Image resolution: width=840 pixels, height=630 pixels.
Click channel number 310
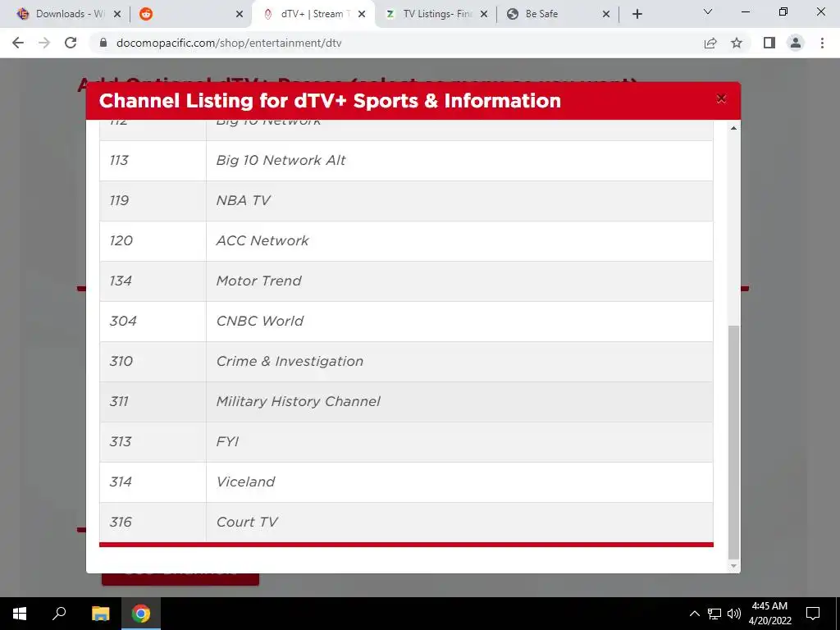[121, 361]
